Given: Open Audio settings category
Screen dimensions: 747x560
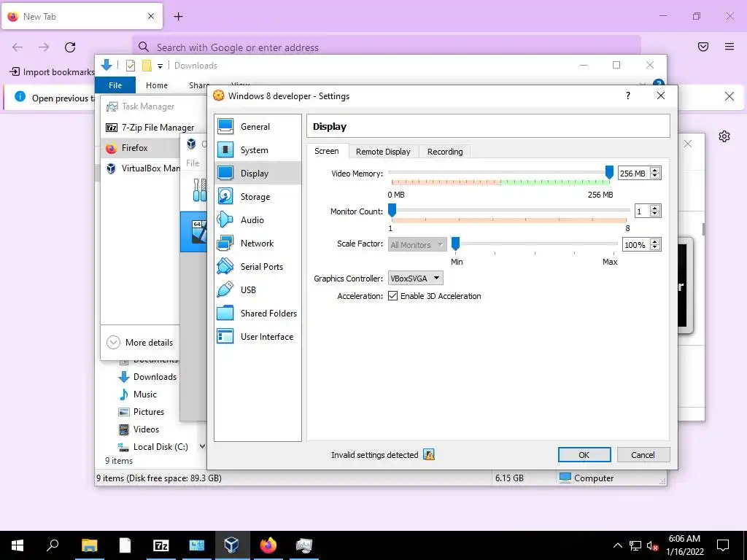Looking at the screenshot, I should point(258,220).
